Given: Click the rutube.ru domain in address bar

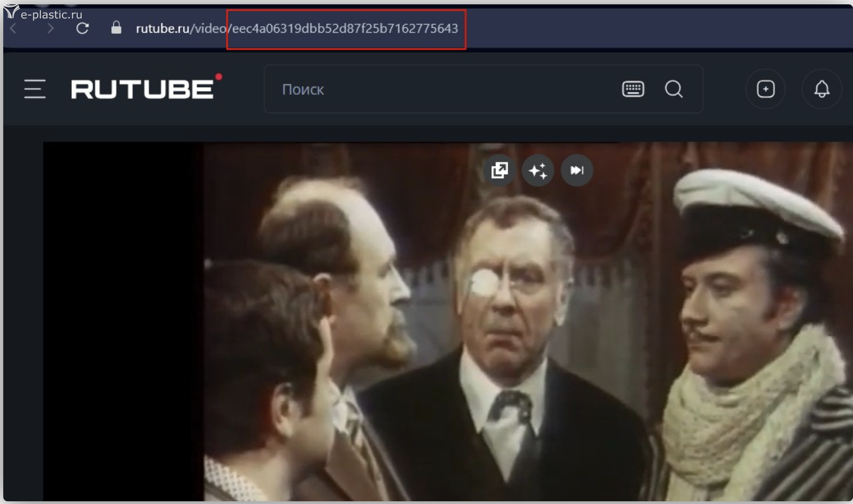Looking at the screenshot, I should pyautogui.click(x=162, y=28).
